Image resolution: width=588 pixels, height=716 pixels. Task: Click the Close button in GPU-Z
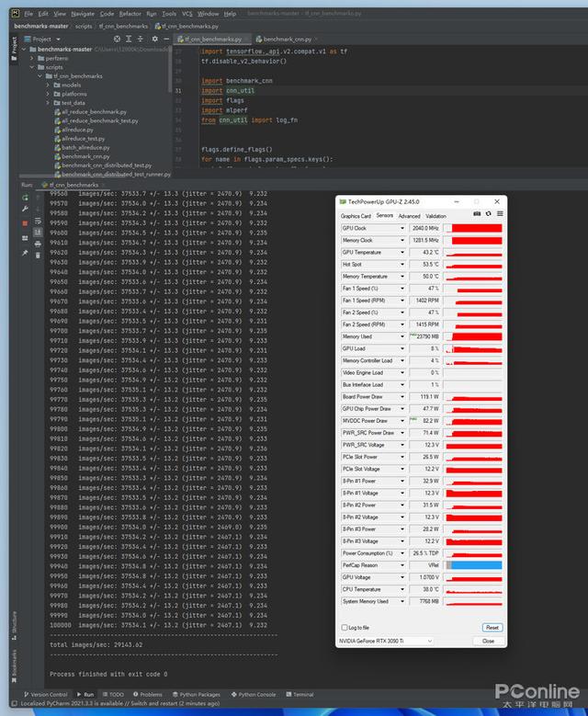pos(488,642)
